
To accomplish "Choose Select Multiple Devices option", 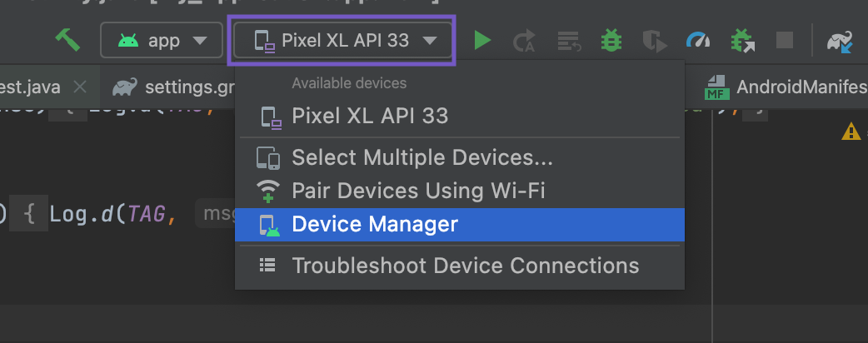I will pyautogui.click(x=422, y=157).
